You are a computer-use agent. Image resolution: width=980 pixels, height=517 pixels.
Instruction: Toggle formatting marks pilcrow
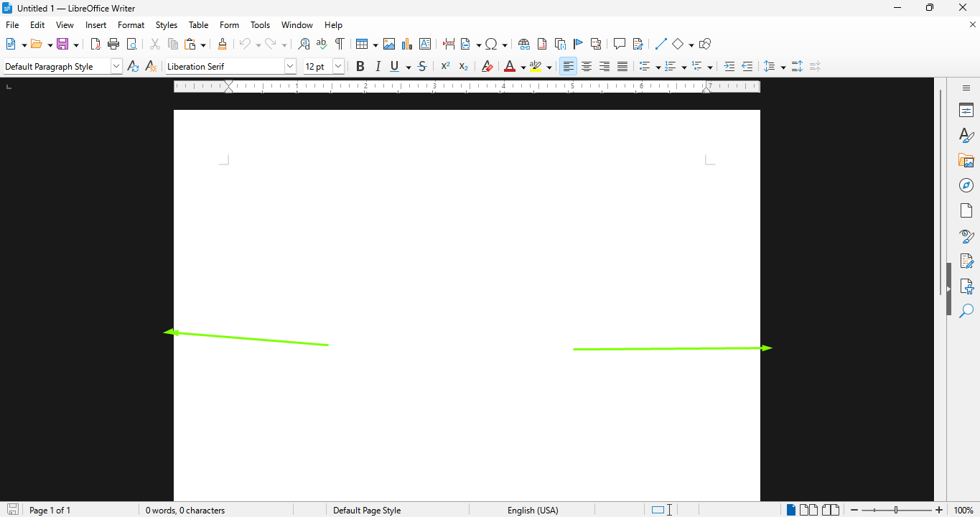click(x=340, y=44)
